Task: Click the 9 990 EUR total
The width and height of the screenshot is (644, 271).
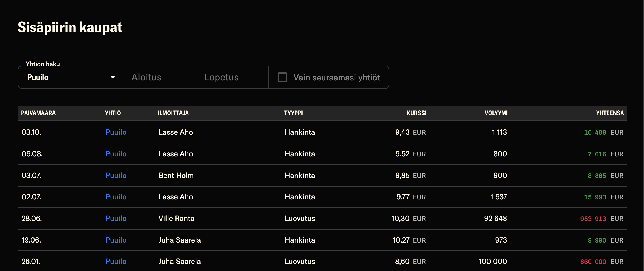Action: [606, 240]
